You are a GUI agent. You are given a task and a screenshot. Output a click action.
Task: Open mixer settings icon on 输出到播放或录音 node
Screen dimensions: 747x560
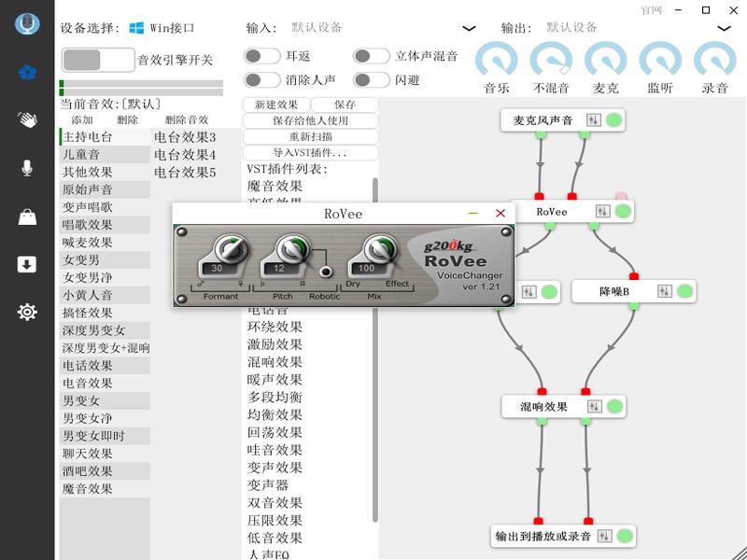click(604, 536)
